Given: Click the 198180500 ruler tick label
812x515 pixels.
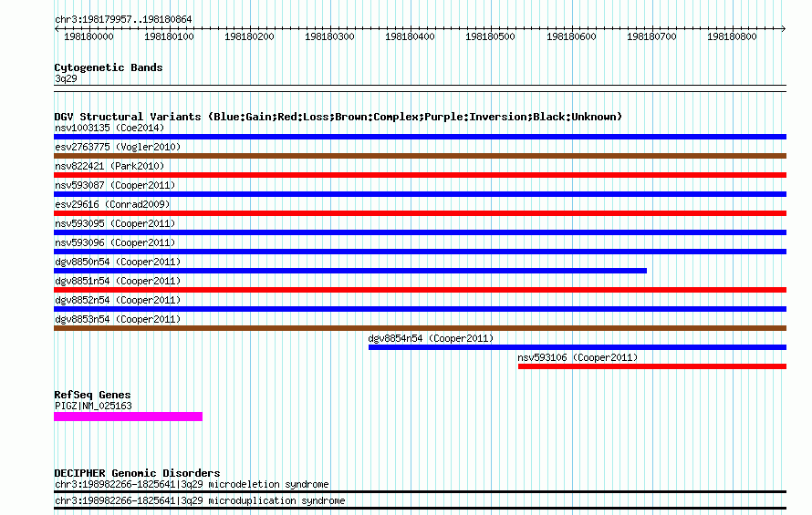Looking at the screenshot, I should (490, 36).
